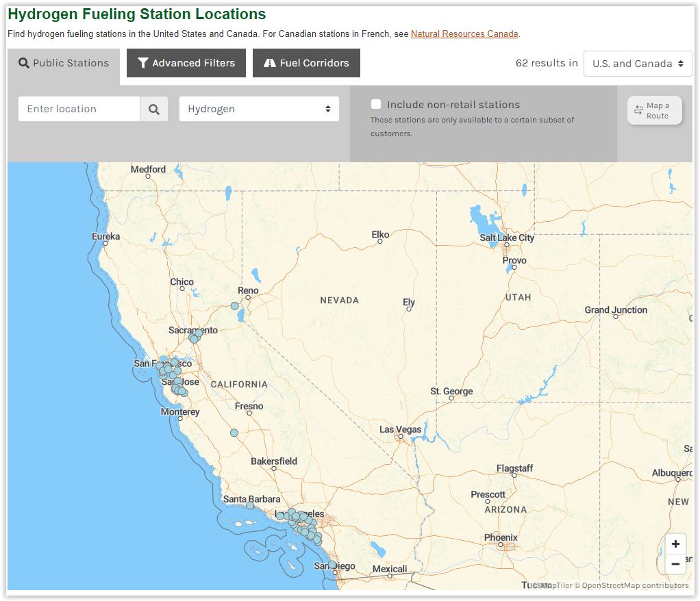Viewport: 700px width, 601px height.
Task: Select the station marker near Reno
Action: (x=235, y=306)
